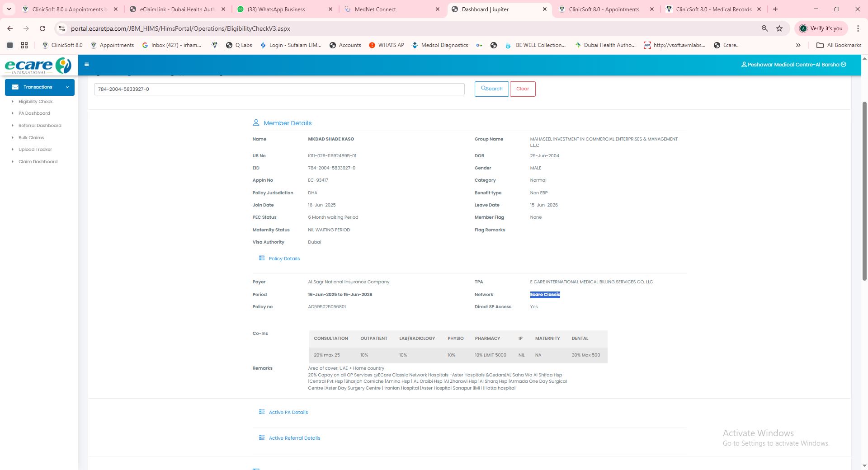Click the Search button
Screen dimensions: 868x470
pos(491,89)
